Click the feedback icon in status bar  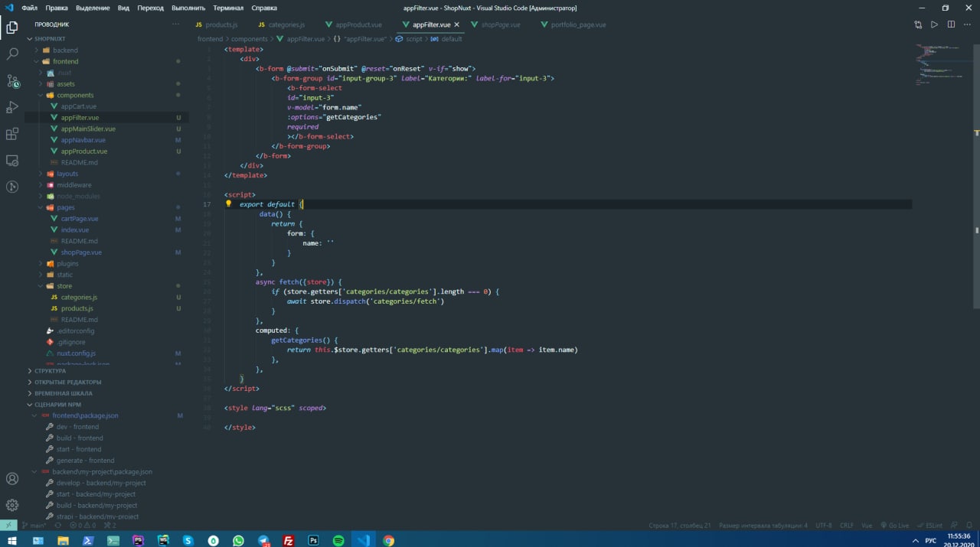pyautogui.click(x=953, y=526)
